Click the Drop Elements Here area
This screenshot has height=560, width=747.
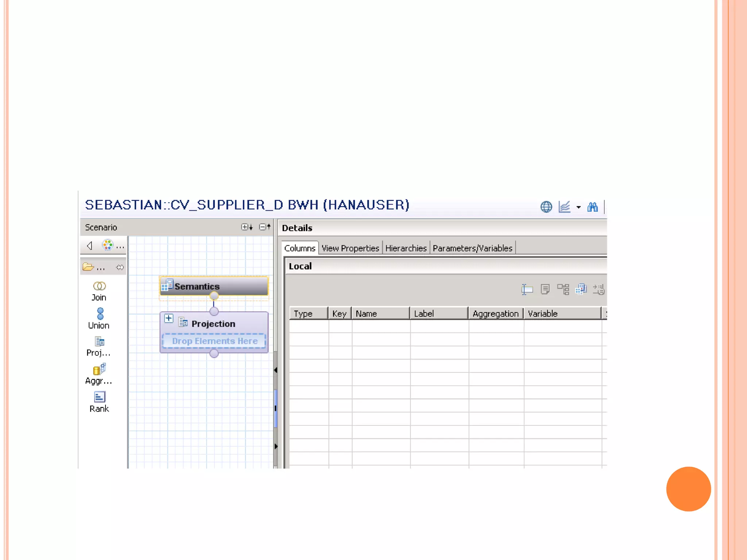coord(214,341)
